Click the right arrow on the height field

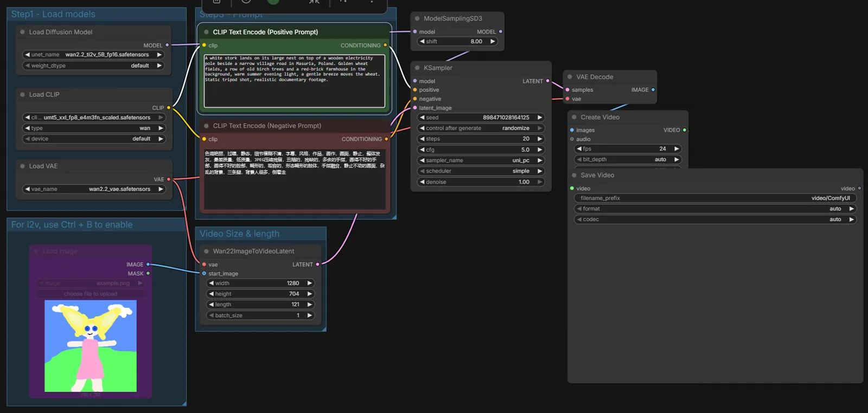(310, 294)
